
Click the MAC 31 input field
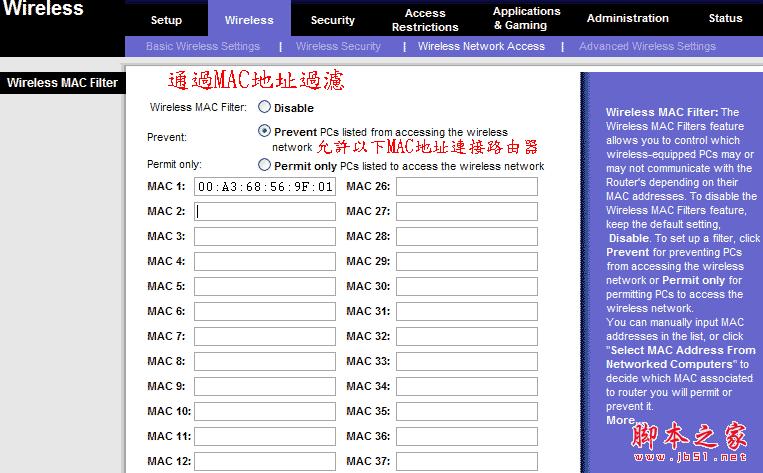tap(467, 311)
